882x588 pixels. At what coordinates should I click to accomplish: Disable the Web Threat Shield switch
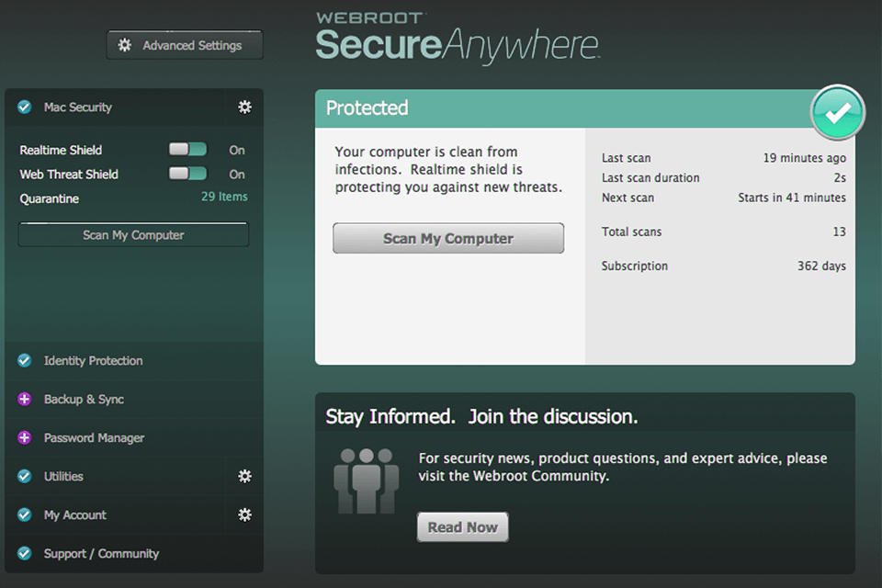[x=187, y=174]
